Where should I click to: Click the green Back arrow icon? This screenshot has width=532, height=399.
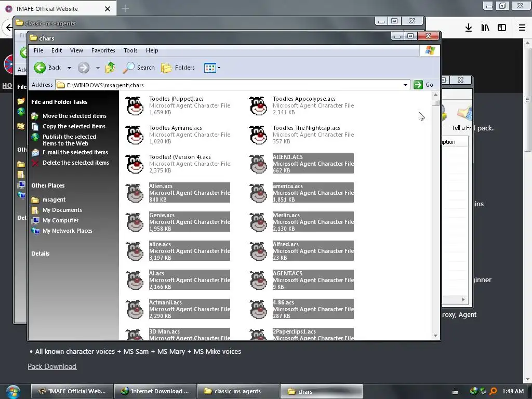click(x=39, y=68)
